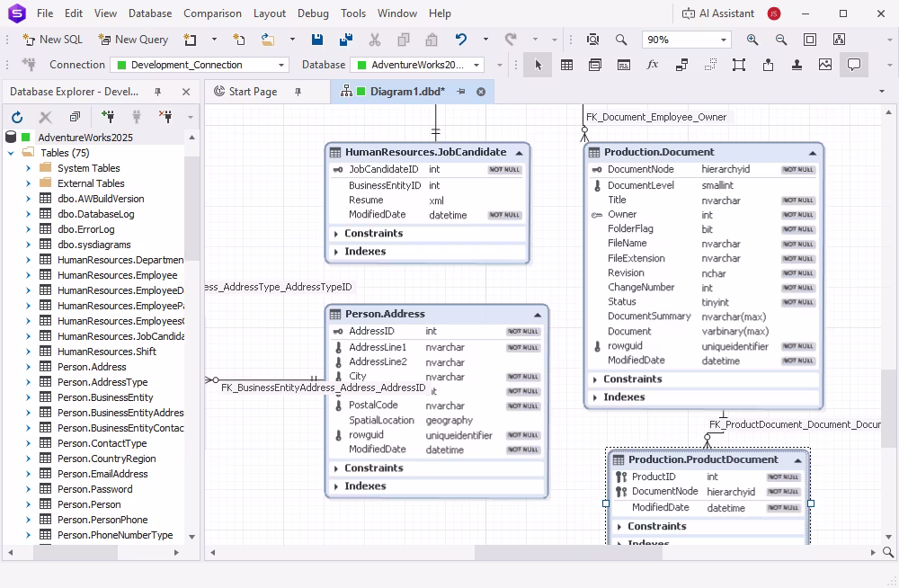
Task: Refresh the Database Explorer tree
Action: [x=17, y=118]
